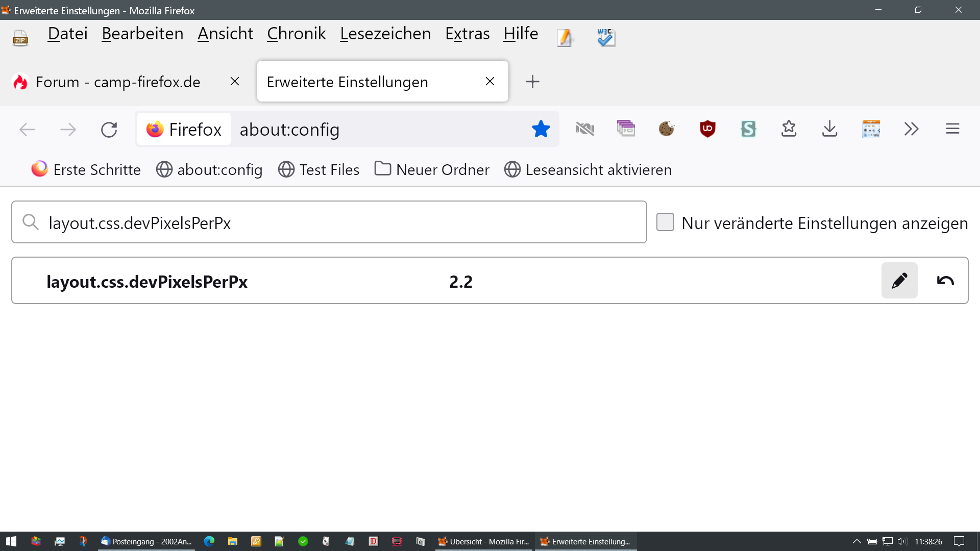Click the Leseansicht aktivieren bookmark

click(588, 169)
